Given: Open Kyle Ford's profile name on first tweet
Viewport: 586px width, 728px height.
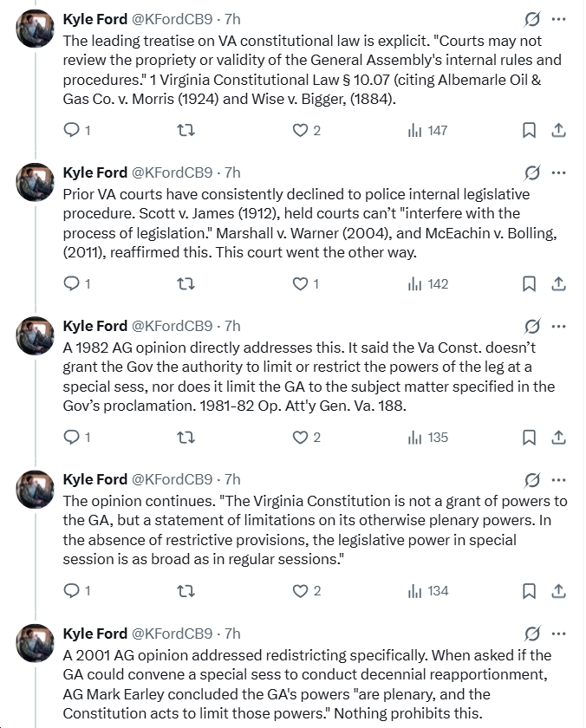Looking at the screenshot, I should (x=94, y=19).
